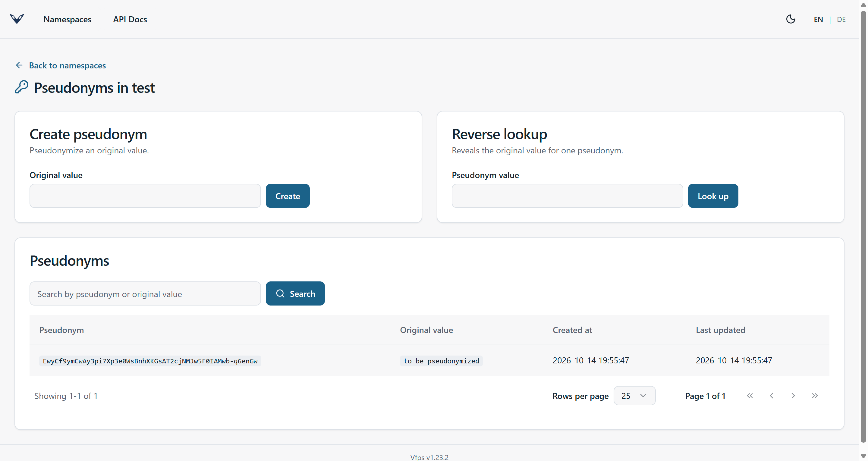Click the Vfps v1.23.2 footer text
The image size is (868, 461).
click(x=429, y=457)
